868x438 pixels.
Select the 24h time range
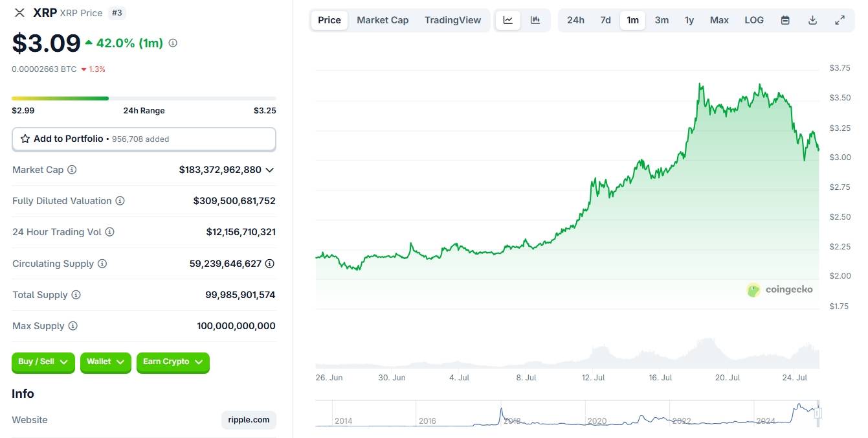coord(575,20)
